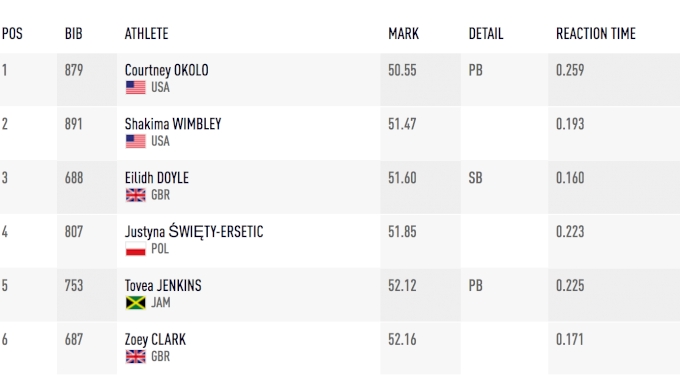Click the GBR flag under Eilidh Doyle
This screenshot has width=680, height=382.
pyautogui.click(x=135, y=195)
